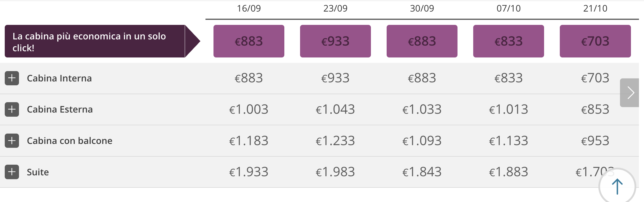This screenshot has width=644, height=202.
Task: Expand the Cabina Interna row
Action: pos(12,78)
